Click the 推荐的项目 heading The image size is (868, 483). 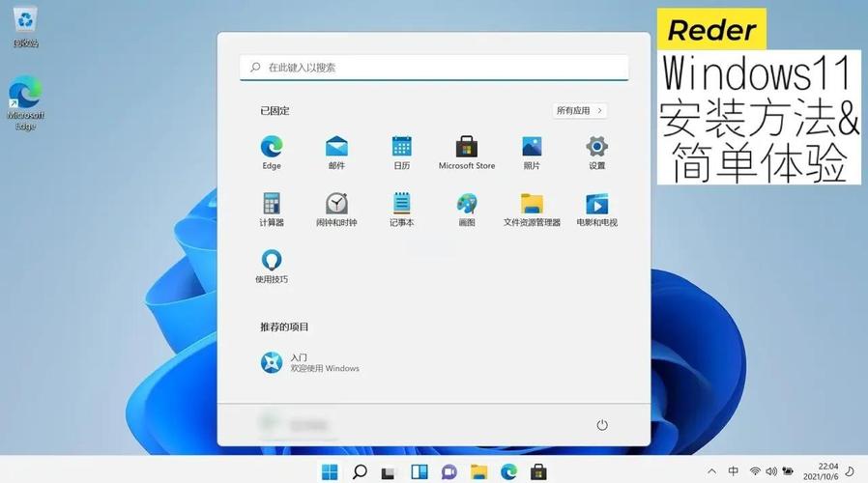point(284,327)
